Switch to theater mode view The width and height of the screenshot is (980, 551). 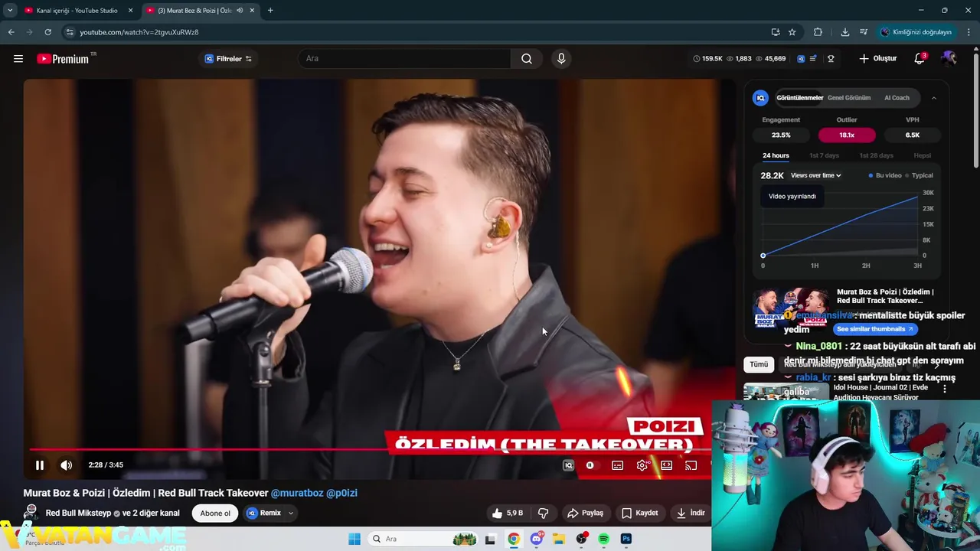click(667, 465)
